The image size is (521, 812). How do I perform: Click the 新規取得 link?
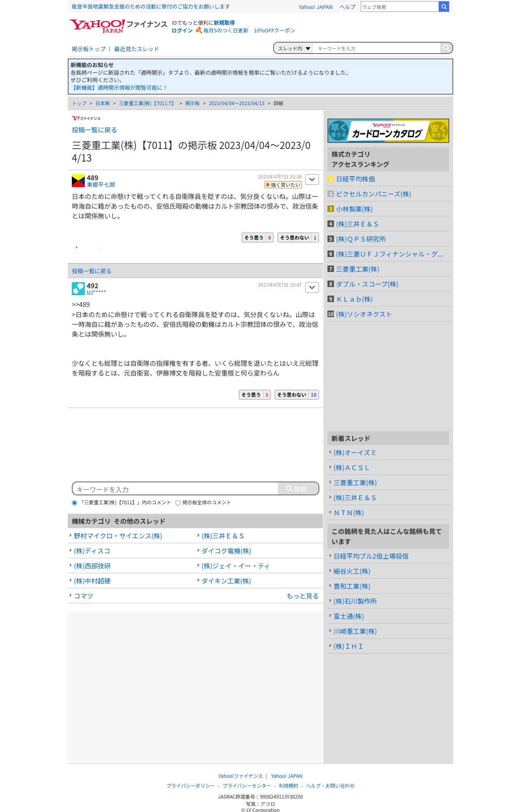pyautogui.click(x=224, y=23)
